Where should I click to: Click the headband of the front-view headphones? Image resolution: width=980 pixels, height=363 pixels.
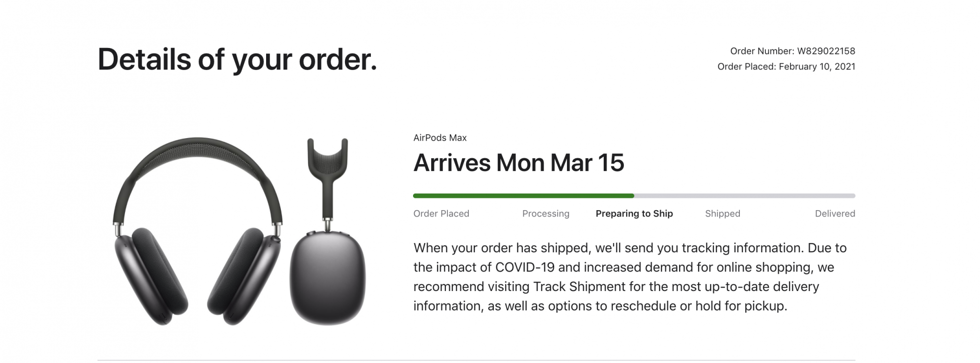pyautogui.click(x=197, y=149)
